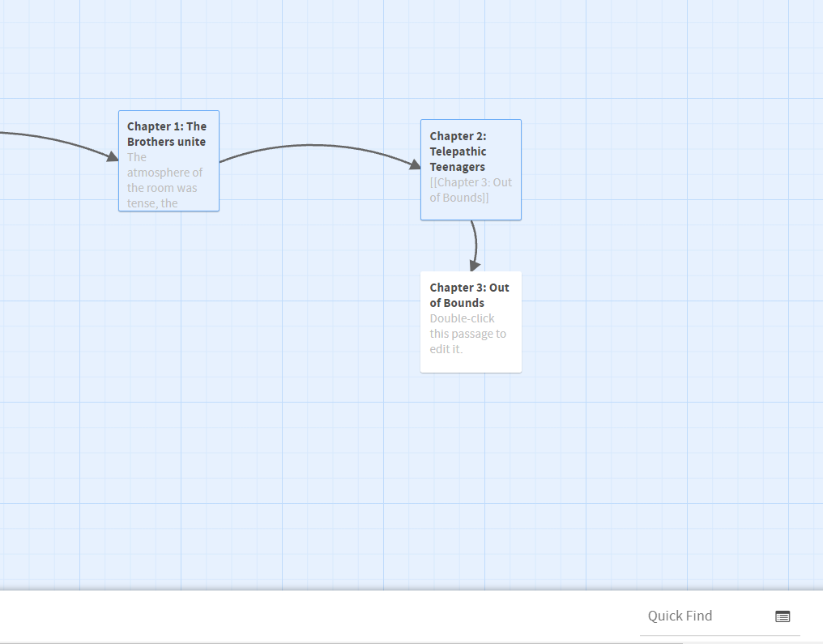823x644 pixels.
Task: Click the 'The atmosphere of the room was tense' excerpt
Action: 164,180
